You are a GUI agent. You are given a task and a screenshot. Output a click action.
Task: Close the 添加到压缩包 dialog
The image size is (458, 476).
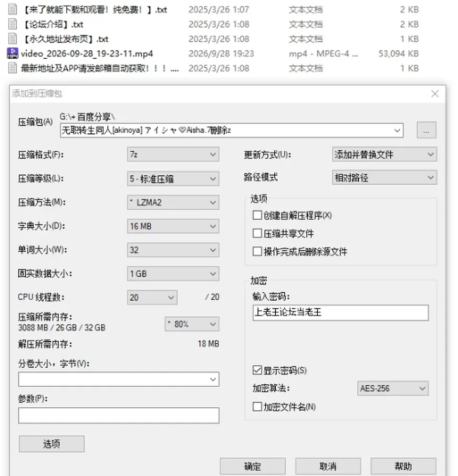pyautogui.click(x=435, y=94)
